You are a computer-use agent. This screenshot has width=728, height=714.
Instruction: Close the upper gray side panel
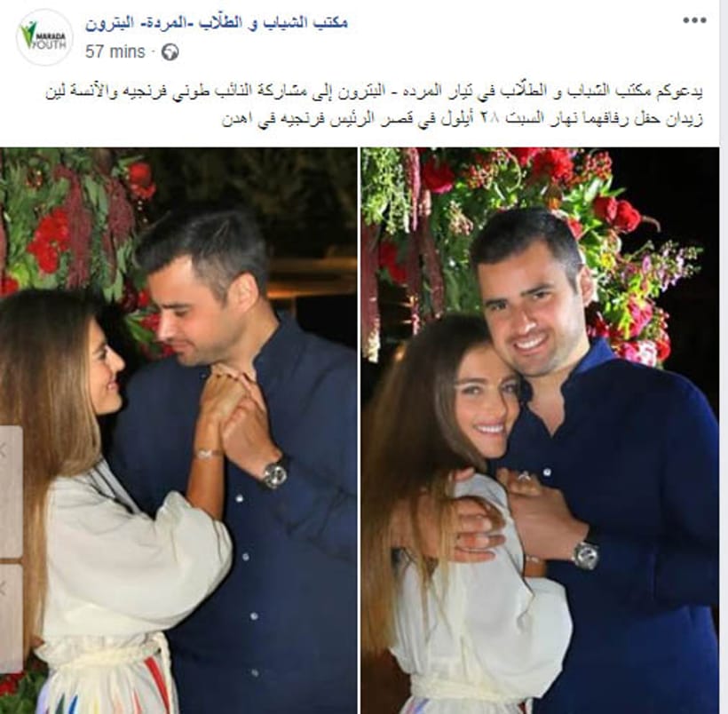pyautogui.click(x=3, y=450)
